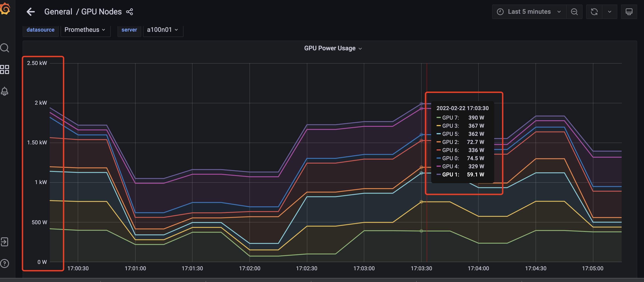Click the blue datasource label
This screenshot has height=282, width=644.
[x=40, y=30]
